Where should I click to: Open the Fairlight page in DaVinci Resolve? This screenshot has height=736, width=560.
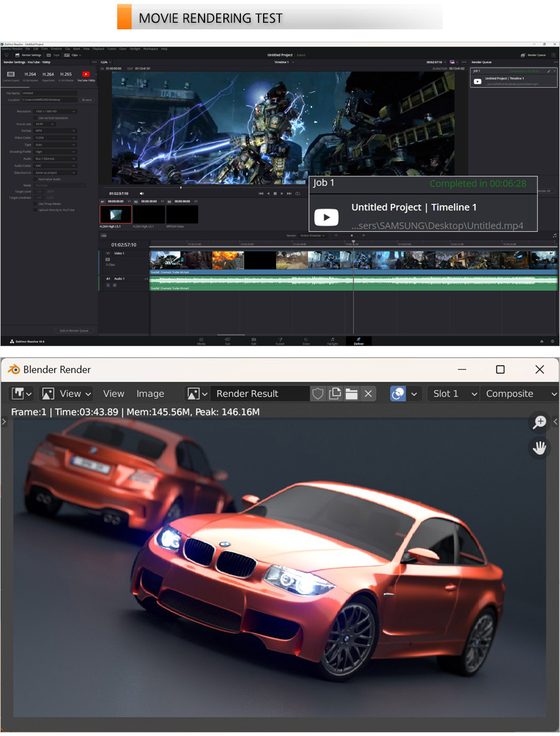pyautogui.click(x=332, y=341)
